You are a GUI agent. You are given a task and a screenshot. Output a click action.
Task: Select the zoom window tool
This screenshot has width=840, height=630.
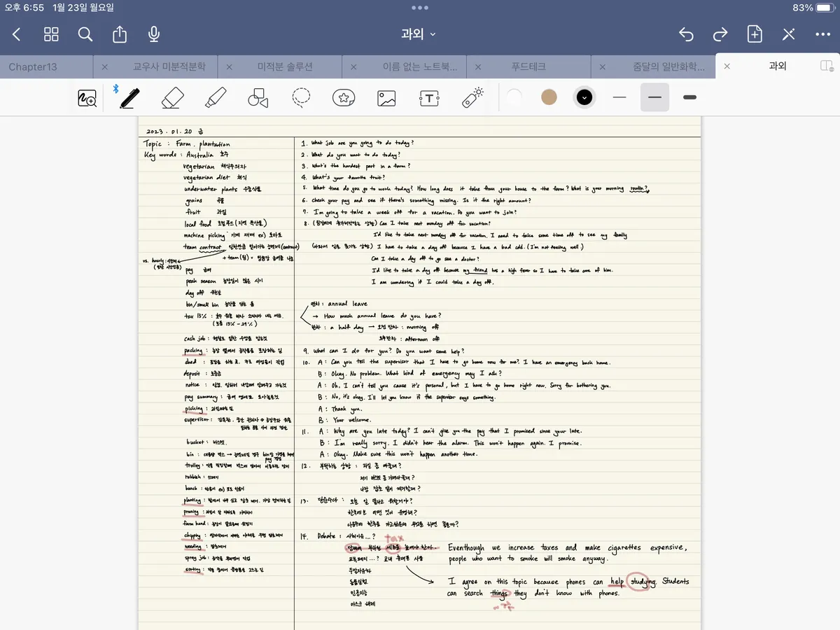point(87,98)
